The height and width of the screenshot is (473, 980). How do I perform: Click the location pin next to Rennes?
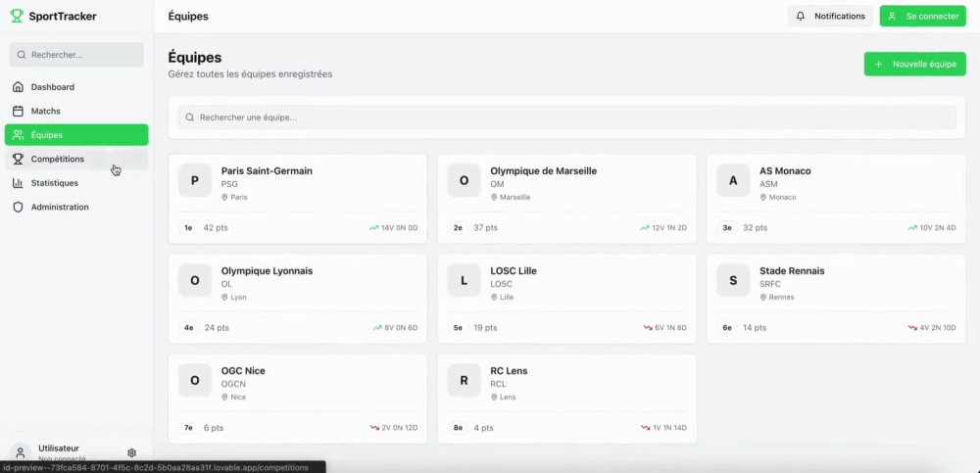click(x=763, y=297)
